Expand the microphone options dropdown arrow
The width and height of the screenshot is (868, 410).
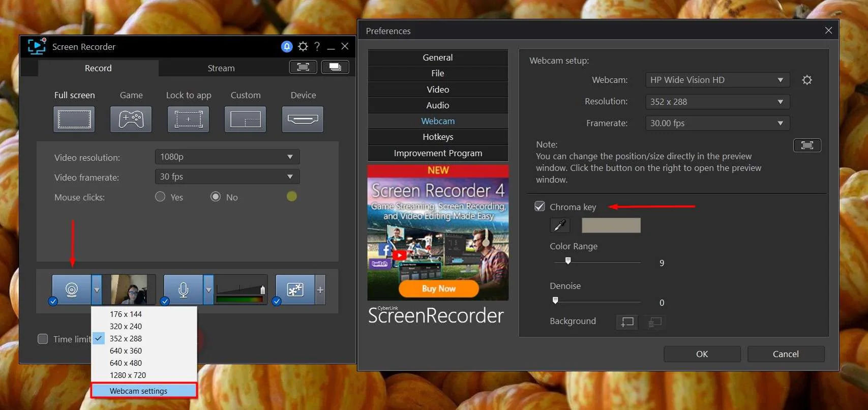(208, 290)
